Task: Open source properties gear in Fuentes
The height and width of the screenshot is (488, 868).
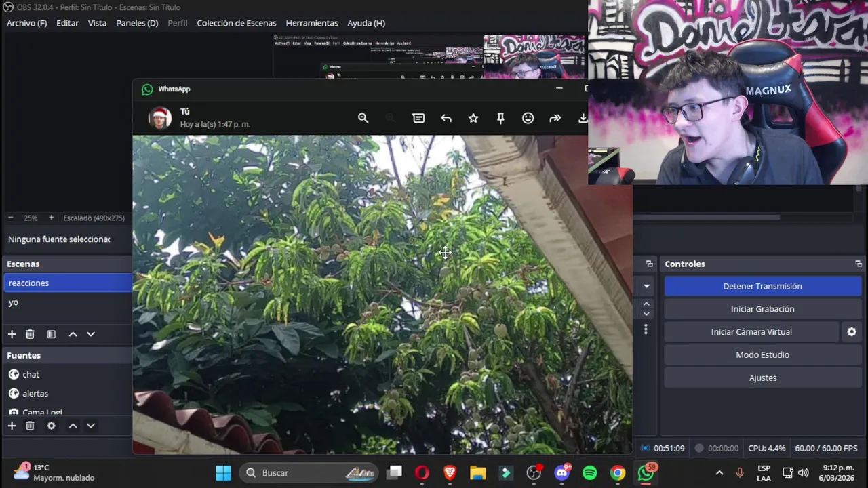Action: 51,426
